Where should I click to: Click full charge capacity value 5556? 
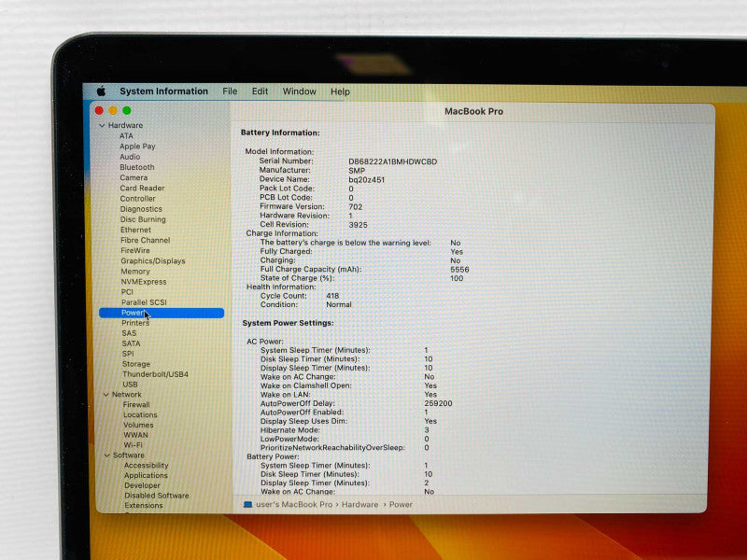[459, 270]
